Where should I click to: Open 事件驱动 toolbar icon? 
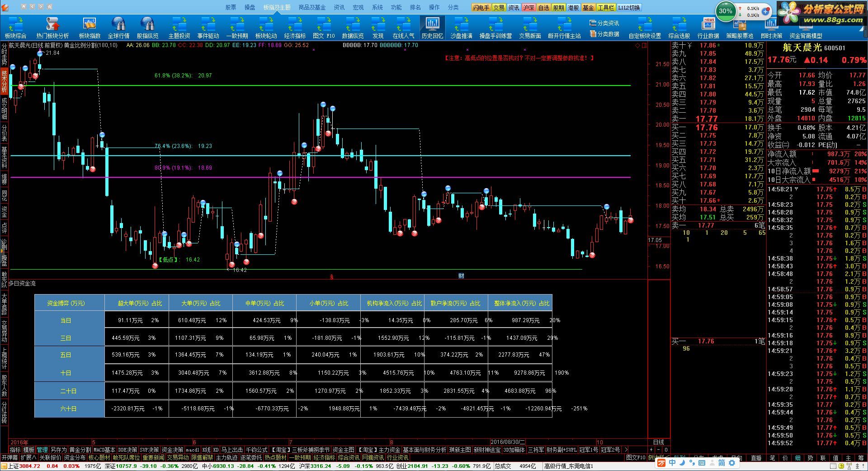click(x=208, y=28)
